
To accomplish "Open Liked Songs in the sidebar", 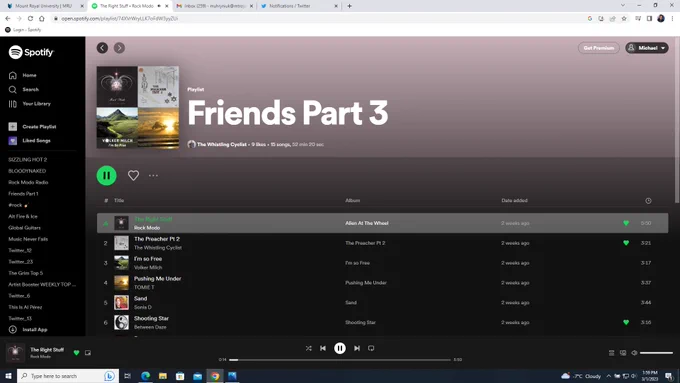I will pos(29,141).
